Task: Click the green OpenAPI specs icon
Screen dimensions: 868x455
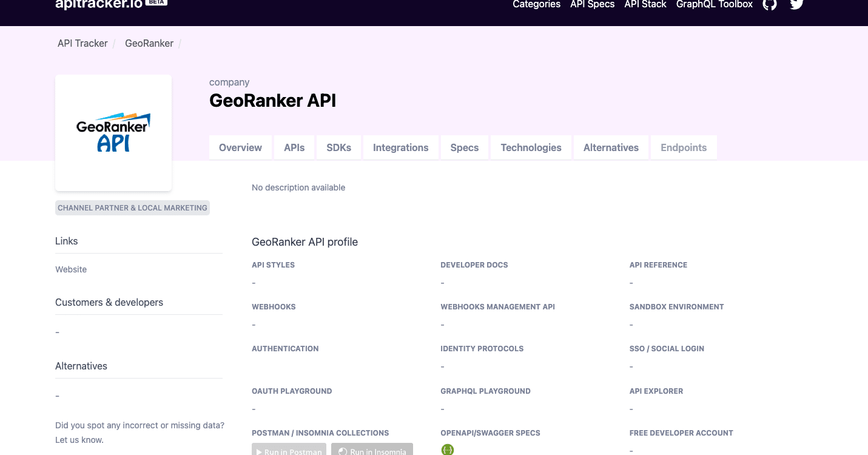Action: [448, 450]
